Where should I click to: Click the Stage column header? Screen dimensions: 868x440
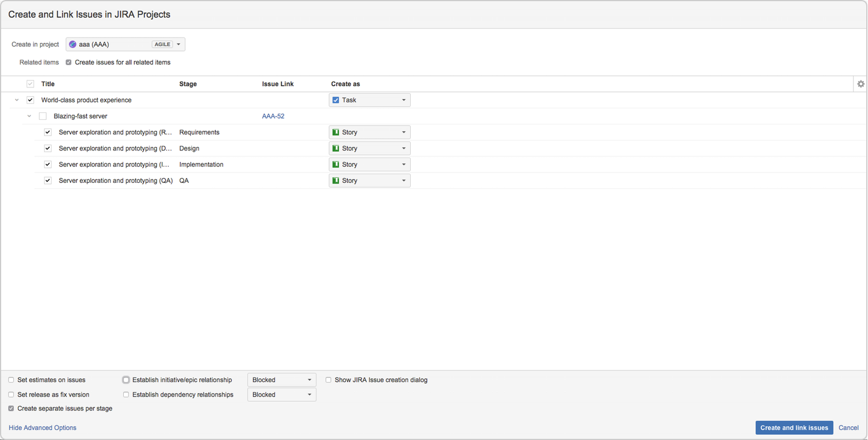188,84
